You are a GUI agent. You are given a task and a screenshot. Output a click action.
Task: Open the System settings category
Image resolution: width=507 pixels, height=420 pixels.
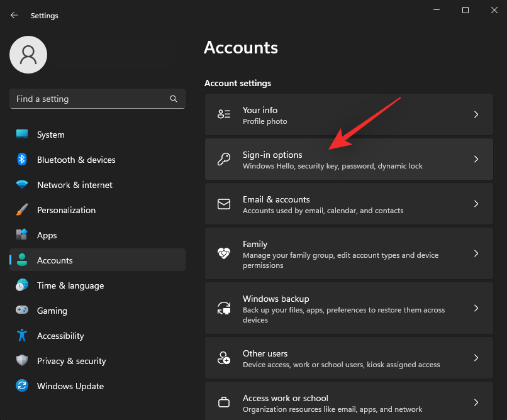[50, 135]
